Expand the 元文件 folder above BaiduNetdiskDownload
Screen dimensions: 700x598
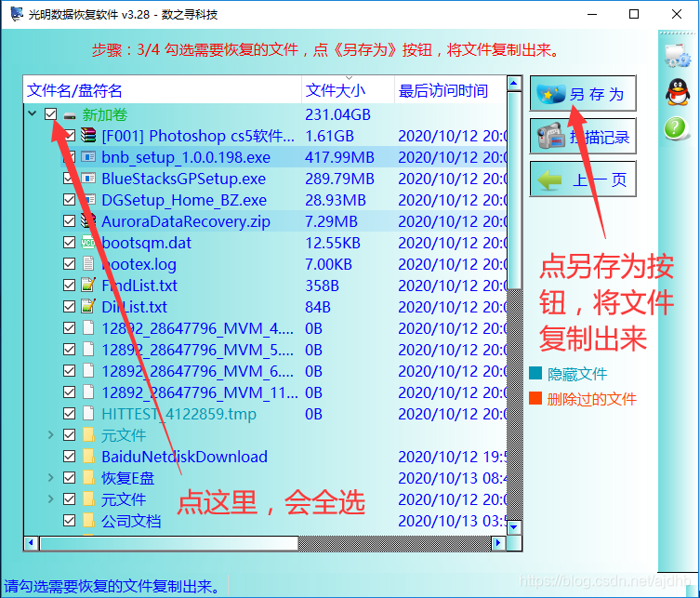pos(50,434)
